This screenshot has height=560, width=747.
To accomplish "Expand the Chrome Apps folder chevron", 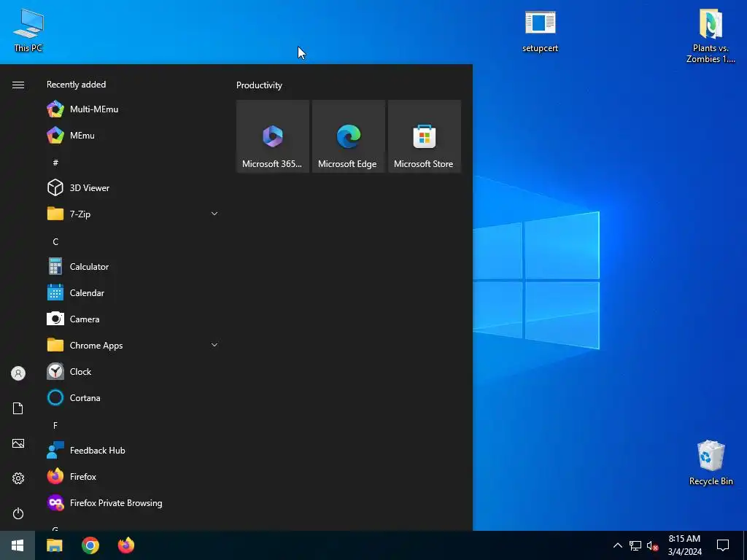I will point(214,345).
